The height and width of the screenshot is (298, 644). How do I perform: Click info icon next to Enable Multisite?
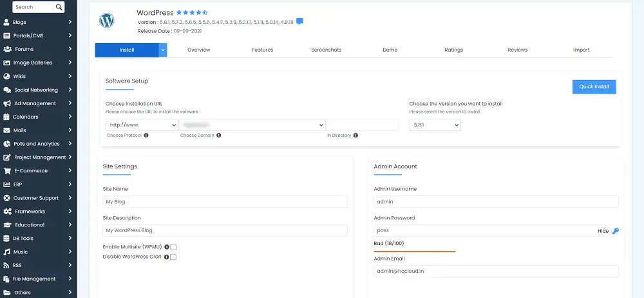(167, 247)
